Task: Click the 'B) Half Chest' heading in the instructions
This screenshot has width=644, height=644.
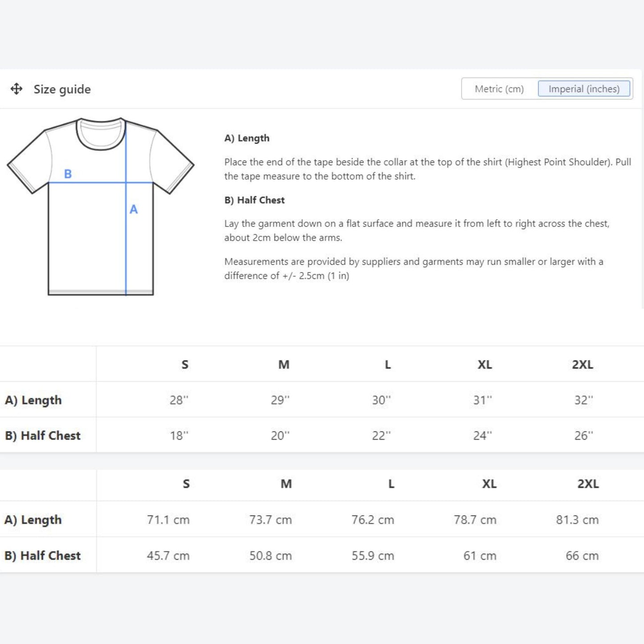Action: pos(254,200)
